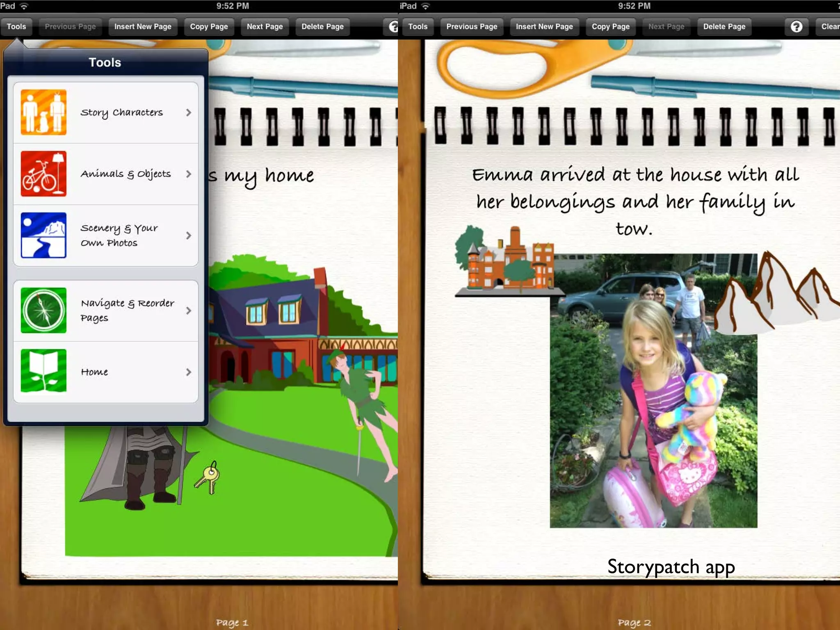Click Next Page on left screen
Image resolution: width=840 pixels, height=630 pixels.
(265, 27)
